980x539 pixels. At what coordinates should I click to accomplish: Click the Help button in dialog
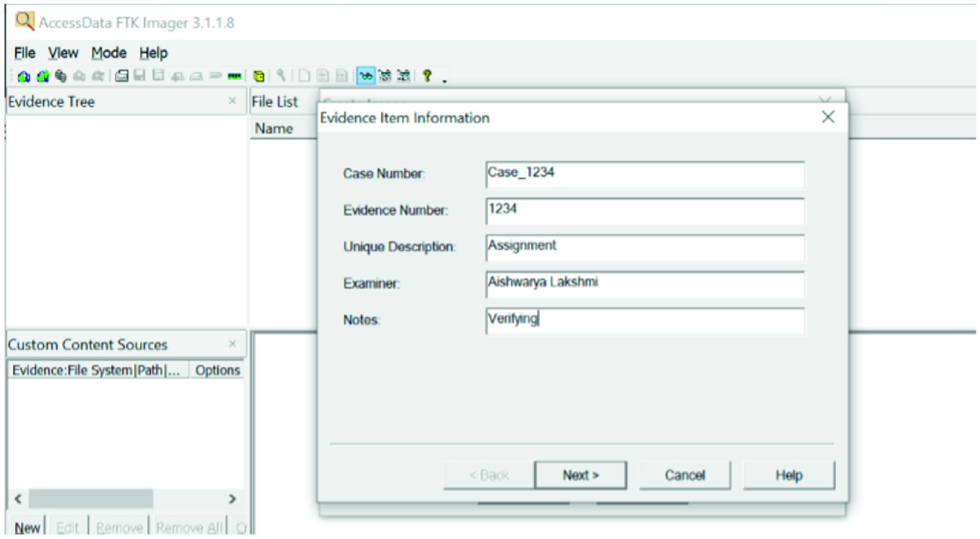[789, 476]
